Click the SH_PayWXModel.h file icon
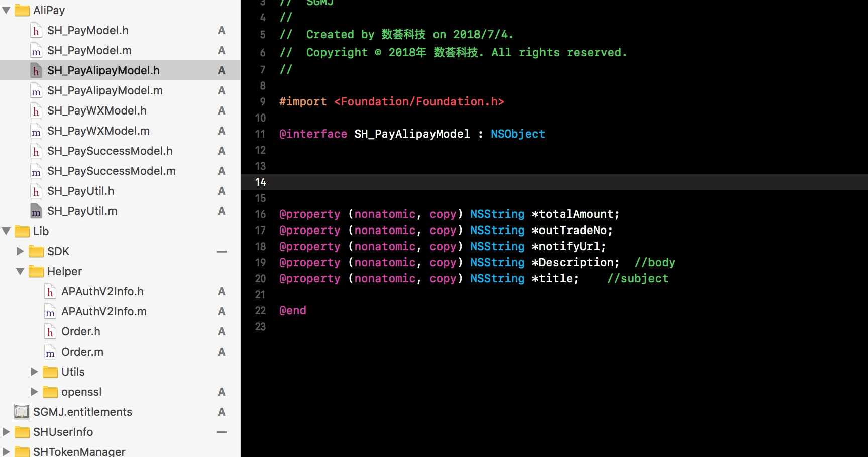Viewport: 868px width, 457px height. point(36,111)
